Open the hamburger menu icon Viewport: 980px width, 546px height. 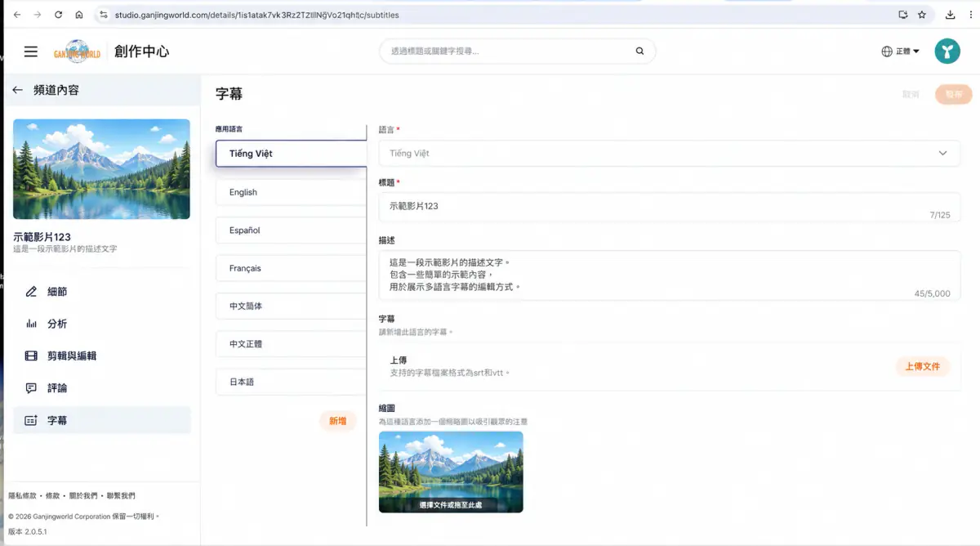click(31, 51)
